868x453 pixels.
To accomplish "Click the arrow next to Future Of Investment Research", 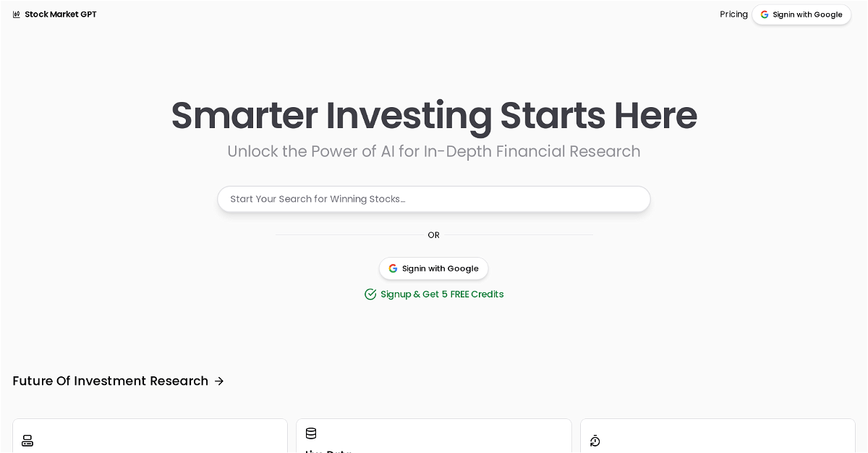I will point(219,381).
